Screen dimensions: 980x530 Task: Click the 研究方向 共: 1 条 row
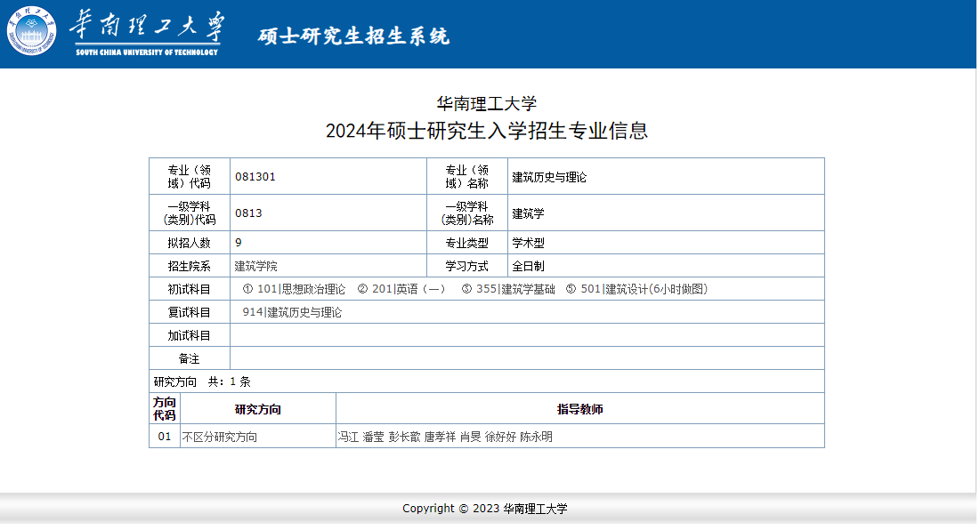pos(486,381)
